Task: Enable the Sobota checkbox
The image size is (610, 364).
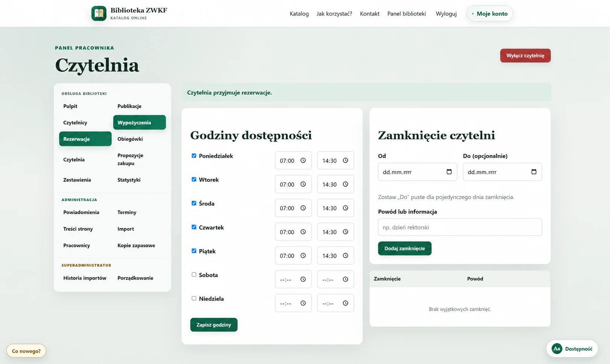Action: click(x=194, y=275)
